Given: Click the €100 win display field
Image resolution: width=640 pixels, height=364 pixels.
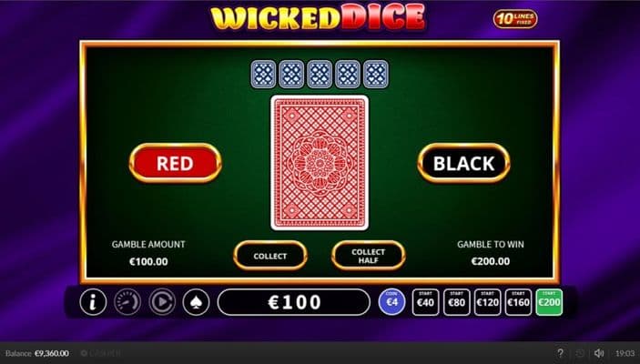Looking at the screenshot, I should pyautogui.click(x=294, y=302).
